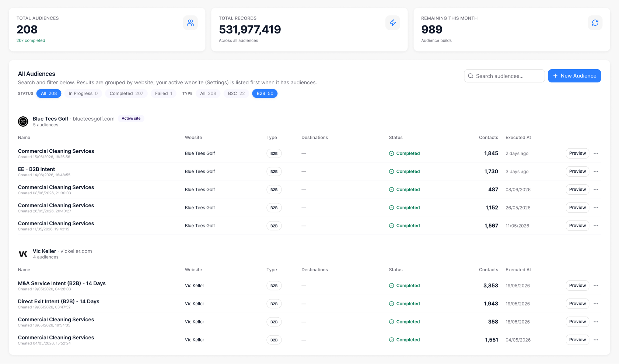Viewport: 619px width, 364px height.
Task: Click the Executed At header in Vic Keller table
Action: [518, 270]
